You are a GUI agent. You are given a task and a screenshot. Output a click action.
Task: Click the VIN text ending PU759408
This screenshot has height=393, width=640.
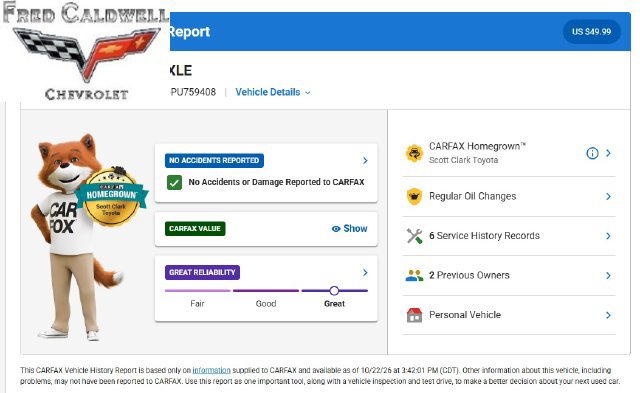(x=193, y=92)
